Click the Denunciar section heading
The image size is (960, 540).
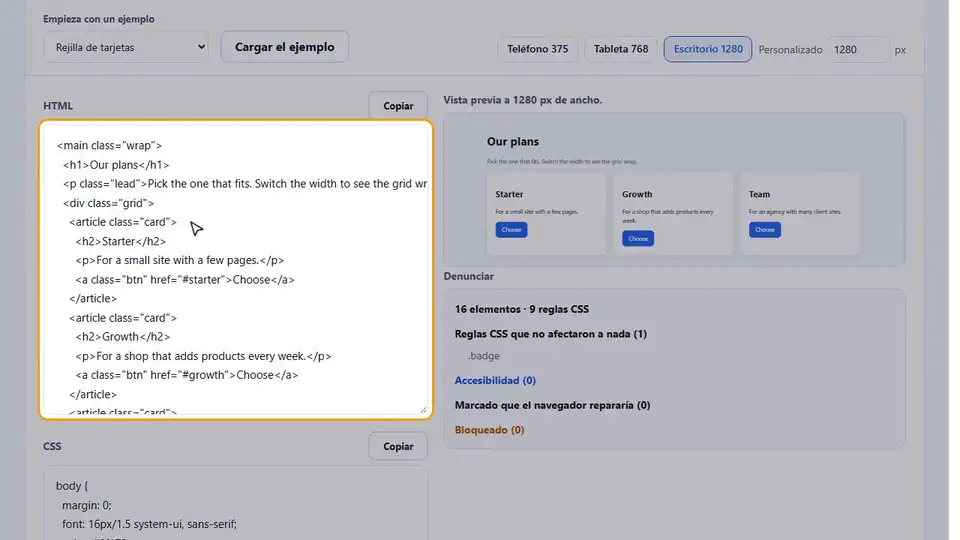468,276
